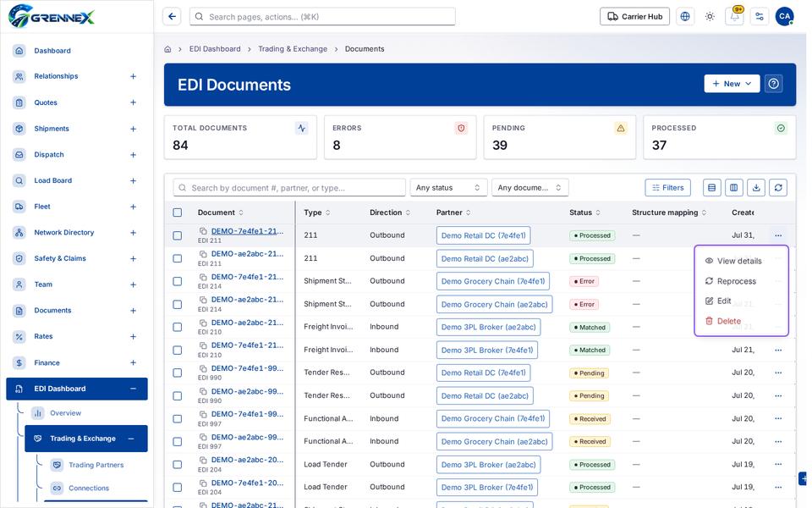This screenshot has width=812, height=508.
Task: Open the CA user avatar menu
Action: click(785, 17)
